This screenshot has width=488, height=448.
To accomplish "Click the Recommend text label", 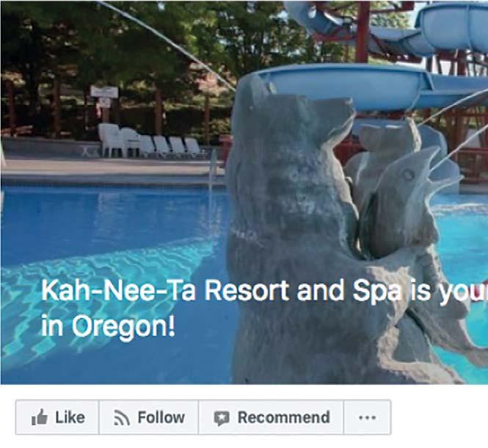I will click(x=283, y=417).
